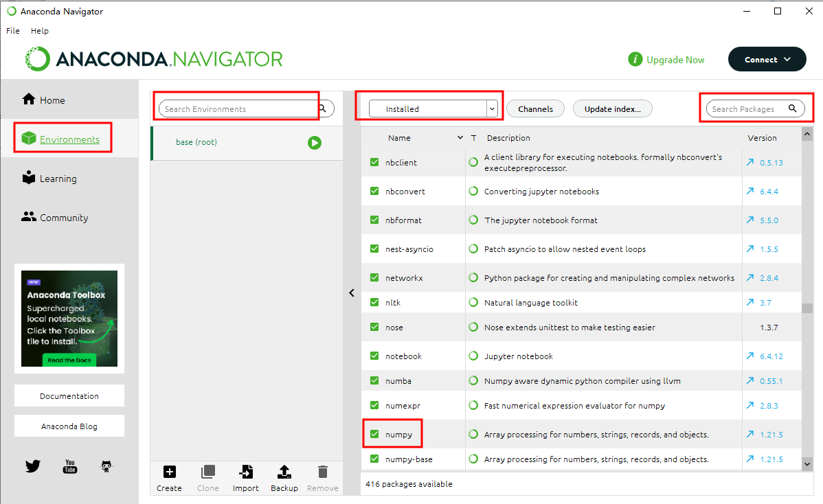Click the Documentation button
823x504 pixels.
[x=69, y=396]
